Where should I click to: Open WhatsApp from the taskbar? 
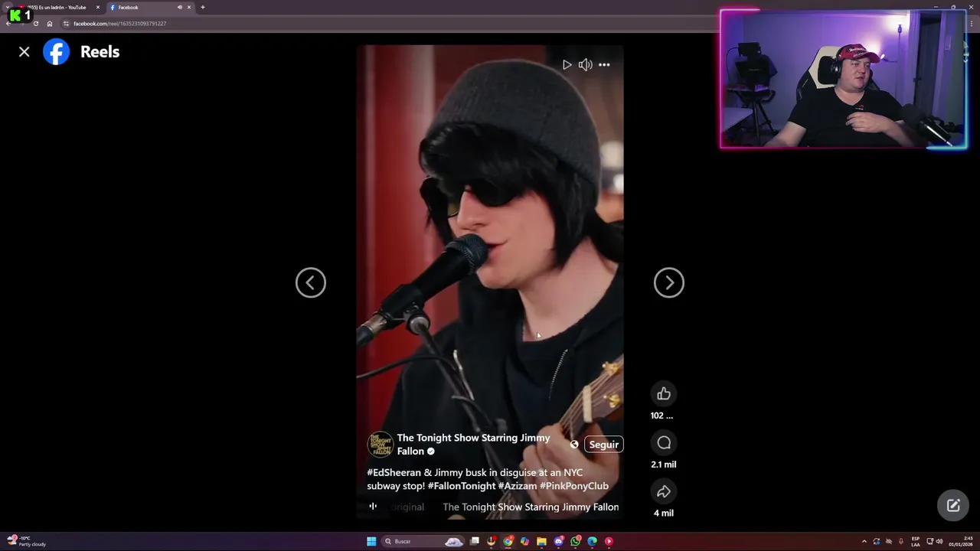(575, 542)
